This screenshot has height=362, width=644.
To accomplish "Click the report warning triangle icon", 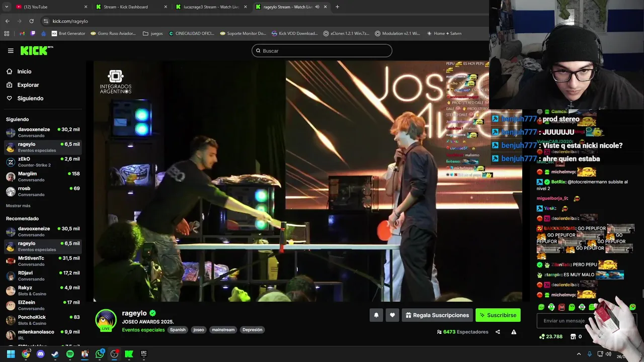I will pyautogui.click(x=514, y=332).
